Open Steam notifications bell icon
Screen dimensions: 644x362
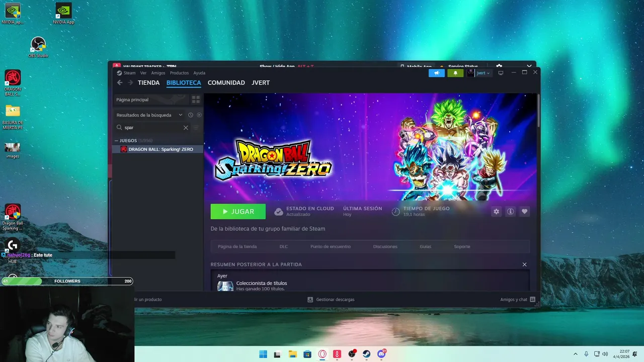pyautogui.click(x=455, y=73)
